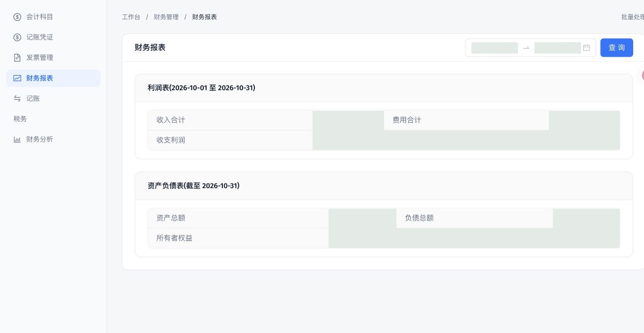Image resolution: width=644 pixels, height=333 pixels.
Task: Click the end date input field
Action: coord(558,48)
